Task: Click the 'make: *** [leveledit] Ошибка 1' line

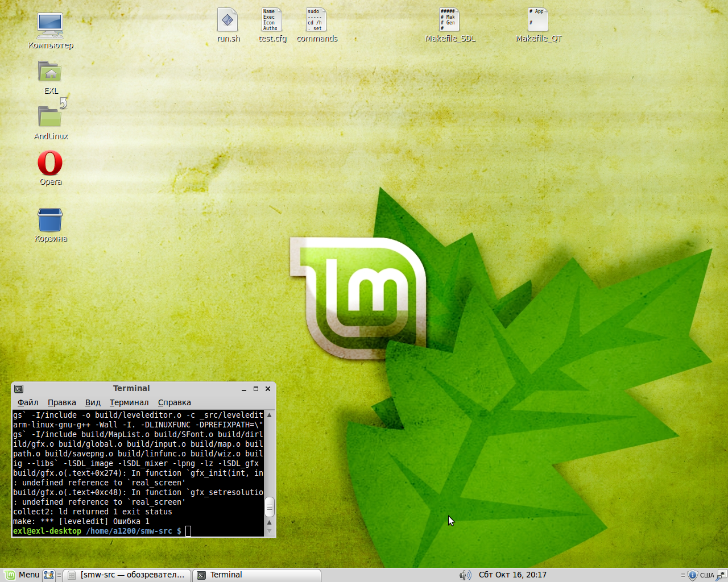Action: click(x=81, y=521)
